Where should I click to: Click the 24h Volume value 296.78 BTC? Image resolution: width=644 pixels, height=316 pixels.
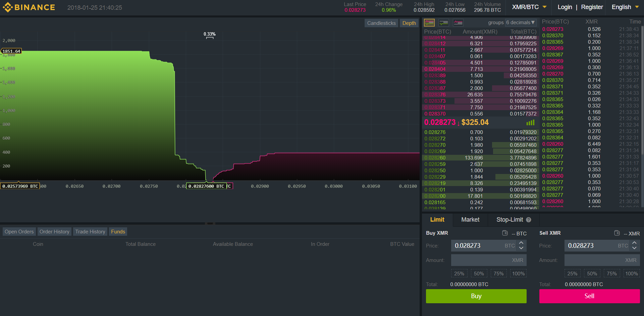(487, 10)
